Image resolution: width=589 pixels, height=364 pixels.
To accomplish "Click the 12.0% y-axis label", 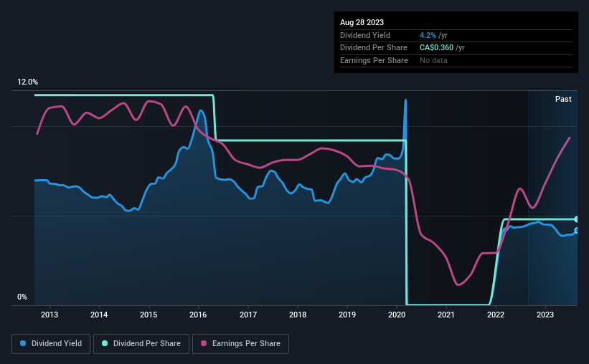I will pos(27,82).
